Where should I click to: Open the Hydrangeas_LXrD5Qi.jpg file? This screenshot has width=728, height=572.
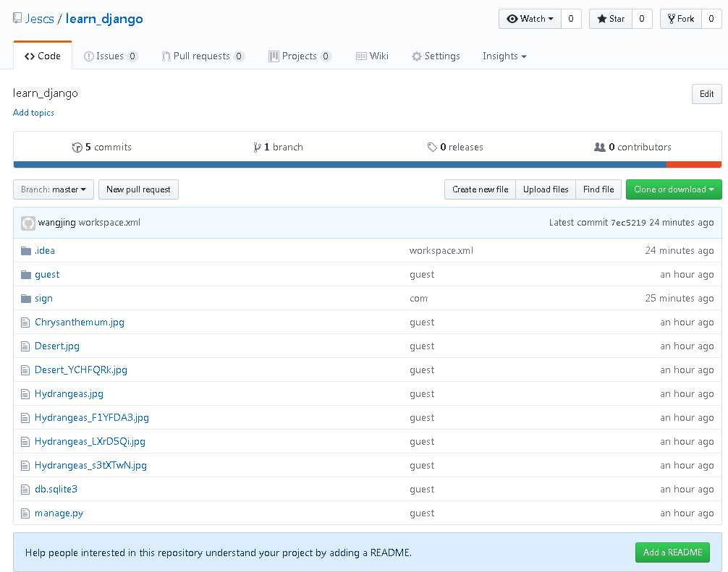pyautogui.click(x=90, y=442)
